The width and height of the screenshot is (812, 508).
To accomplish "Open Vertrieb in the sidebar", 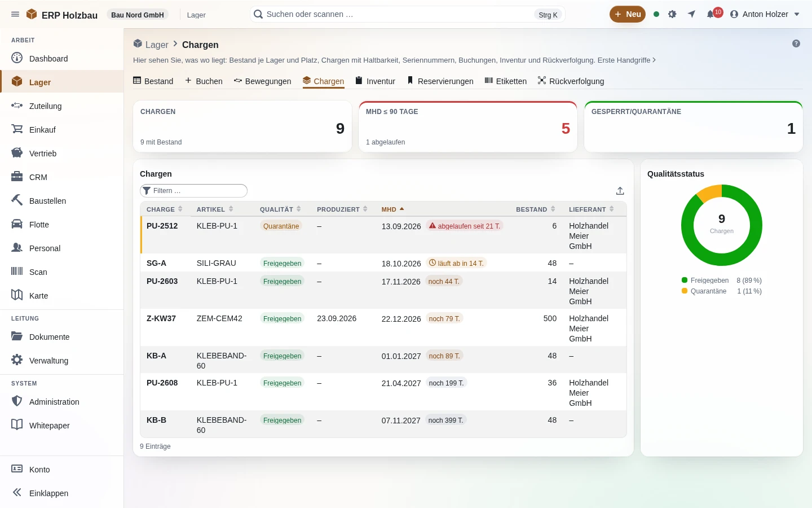I will coord(62,153).
